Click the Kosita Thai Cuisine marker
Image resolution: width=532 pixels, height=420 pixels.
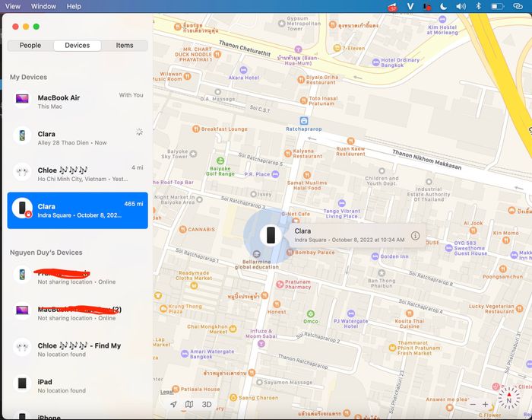(x=410, y=313)
